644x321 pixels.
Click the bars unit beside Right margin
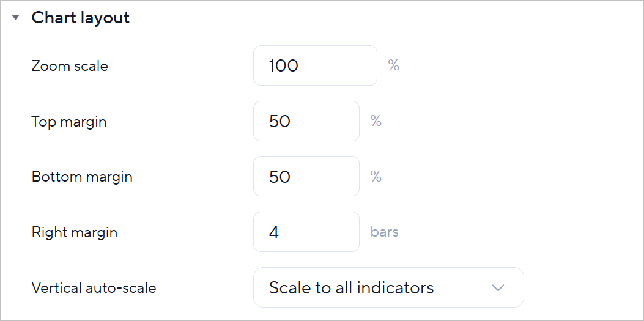pyautogui.click(x=385, y=232)
